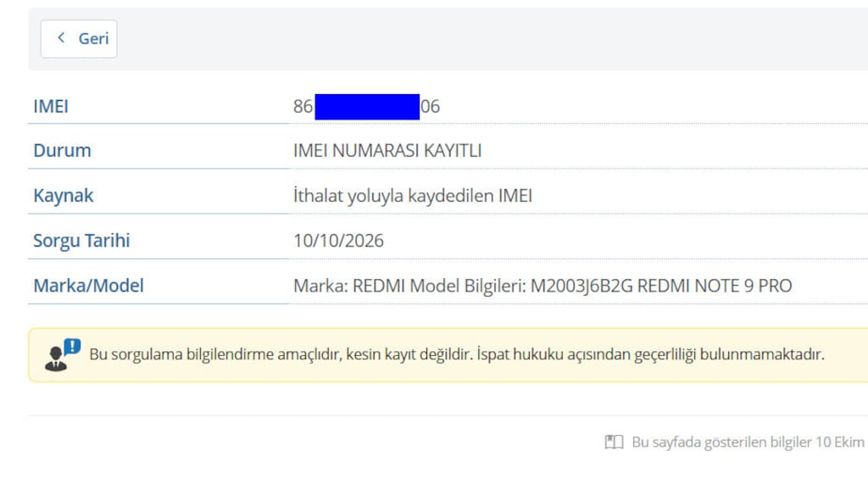The height and width of the screenshot is (479, 868).
Task: Click the IMEI NUMARASI KAYITLI status value
Action: [x=387, y=151]
